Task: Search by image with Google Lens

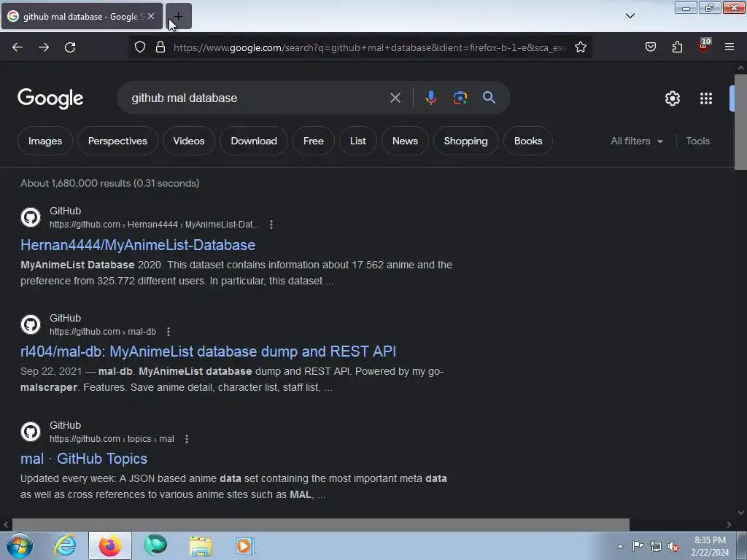Action: click(460, 98)
